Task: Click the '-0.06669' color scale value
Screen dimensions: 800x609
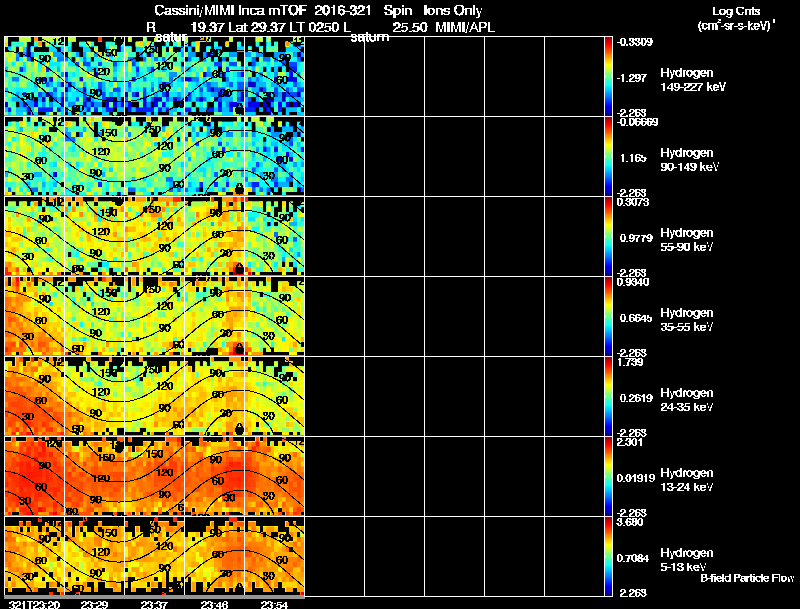Action: click(637, 122)
